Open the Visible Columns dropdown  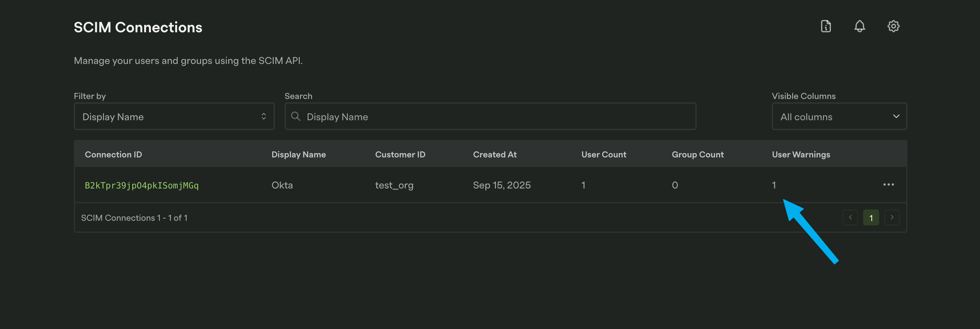pyautogui.click(x=839, y=117)
